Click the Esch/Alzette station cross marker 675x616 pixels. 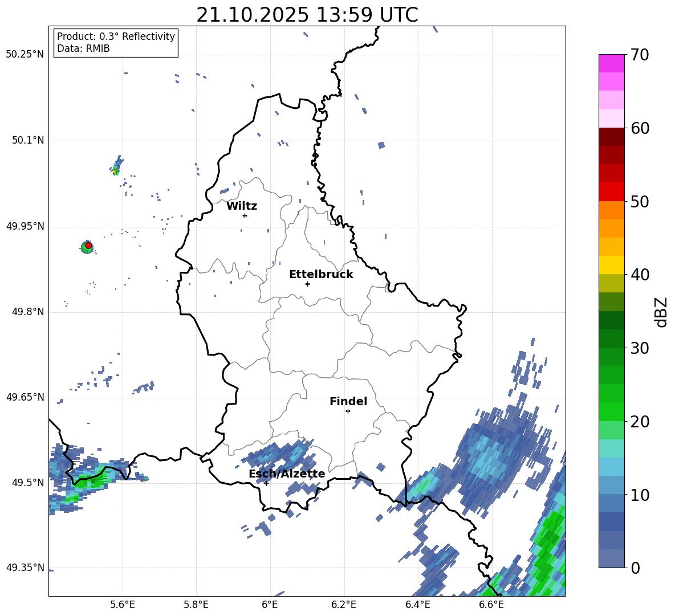click(x=266, y=483)
